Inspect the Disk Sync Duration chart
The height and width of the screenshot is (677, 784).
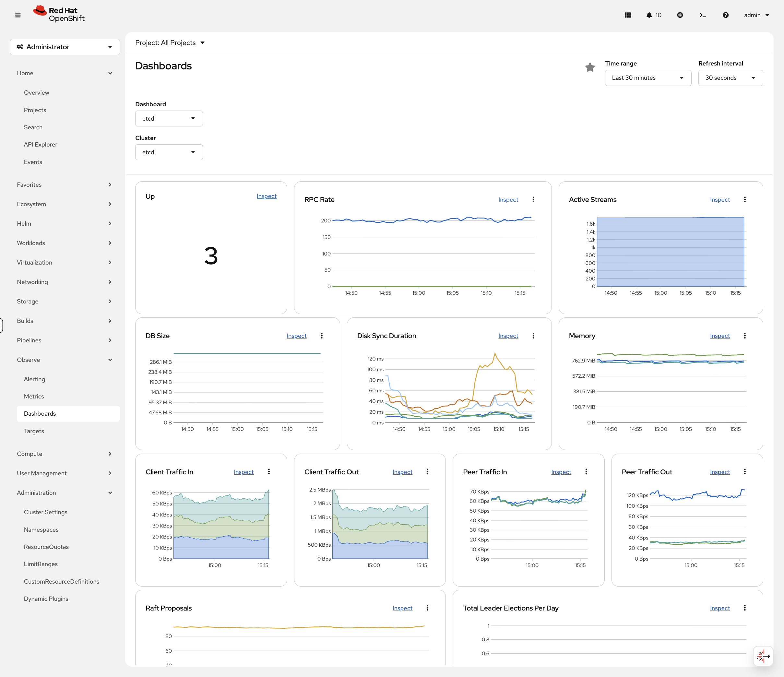[x=508, y=336]
